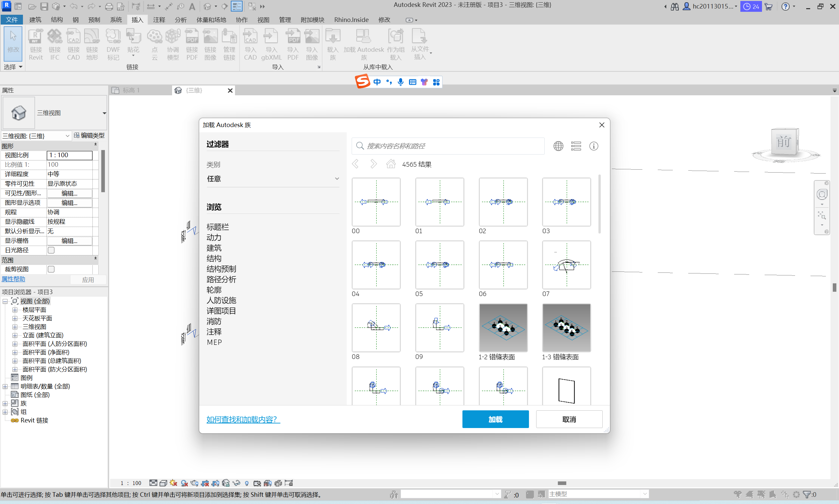Screen dimensions: 839x504
Task: Click the Save icon in quick access toolbar
Action: pos(44,6)
